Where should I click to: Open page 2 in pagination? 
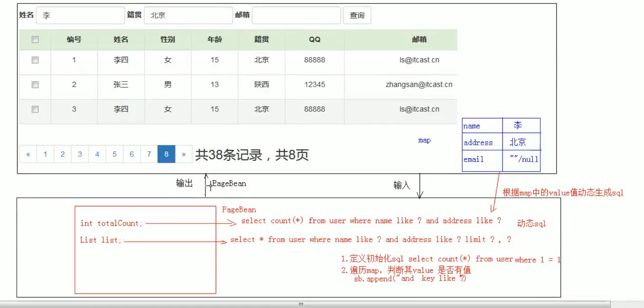click(63, 154)
